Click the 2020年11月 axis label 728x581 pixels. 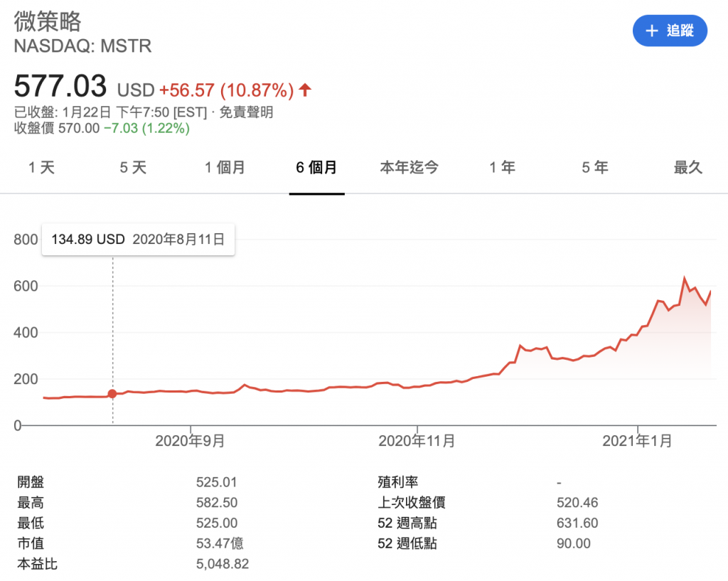coord(417,441)
